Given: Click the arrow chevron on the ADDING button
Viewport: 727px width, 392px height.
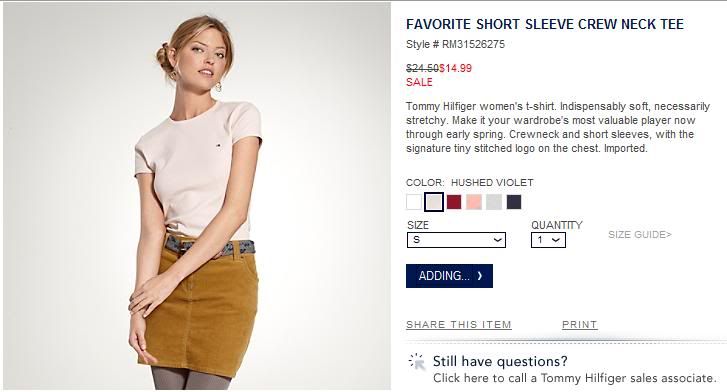Looking at the screenshot, I should [x=480, y=276].
